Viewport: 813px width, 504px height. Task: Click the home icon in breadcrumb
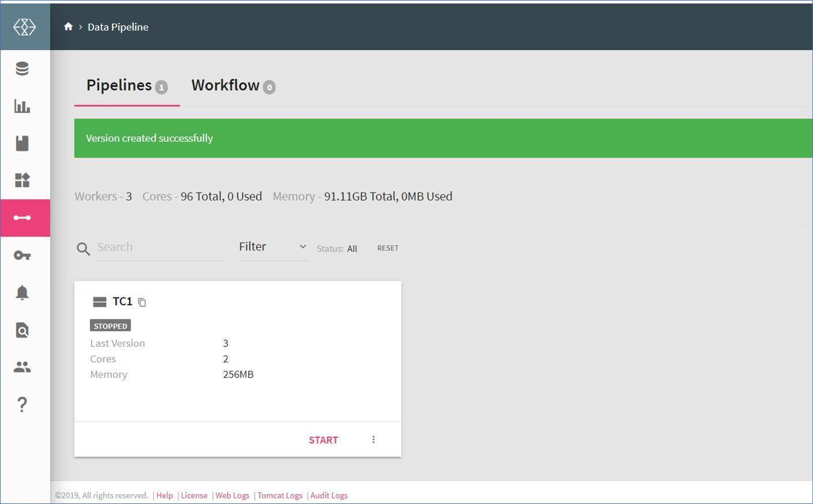tap(68, 27)
